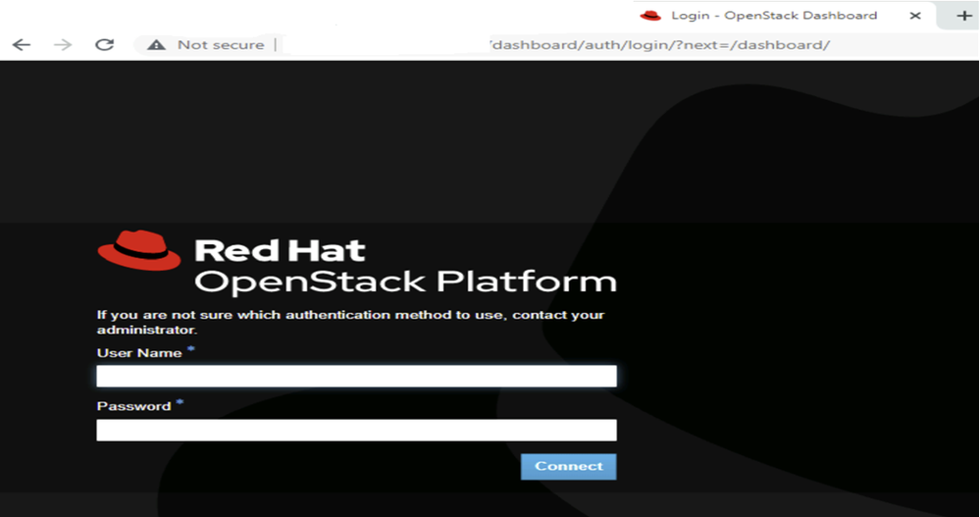Click the dashboard/auth/login URL in address bar
This screenshot has width=980, height=517.
tap(660, 45)
